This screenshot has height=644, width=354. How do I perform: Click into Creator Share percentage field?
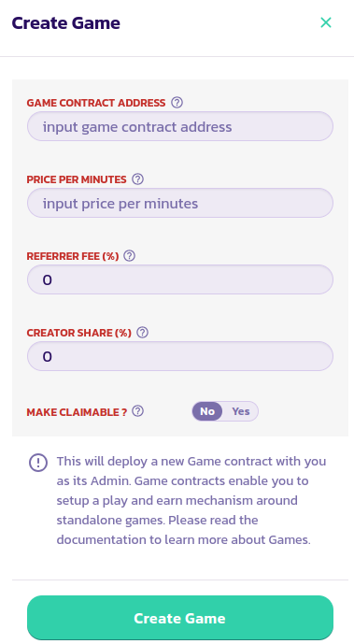click(x=180, y=356)
